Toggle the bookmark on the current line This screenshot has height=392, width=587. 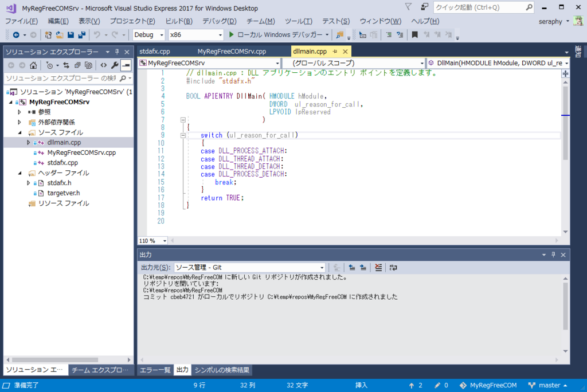[414, 35]
